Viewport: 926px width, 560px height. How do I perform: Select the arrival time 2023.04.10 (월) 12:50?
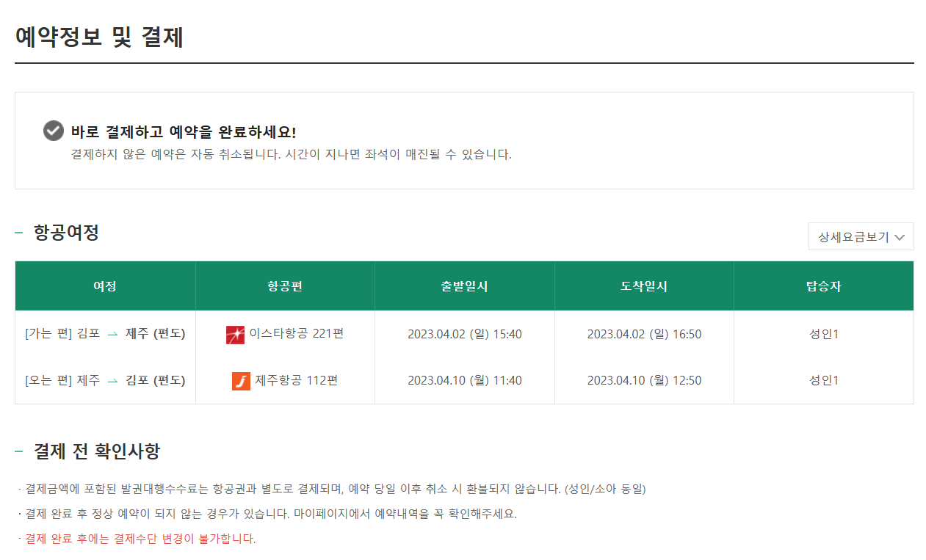[x=644, y=380]
